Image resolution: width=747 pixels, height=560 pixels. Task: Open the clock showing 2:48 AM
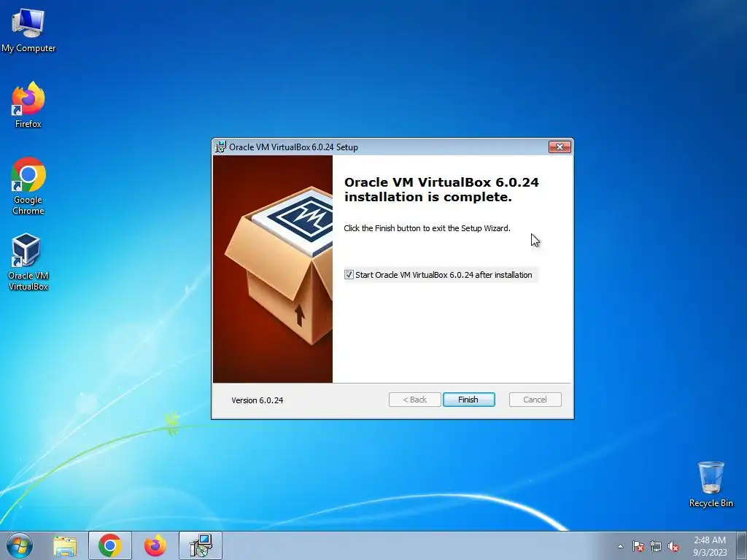(710, 546)
